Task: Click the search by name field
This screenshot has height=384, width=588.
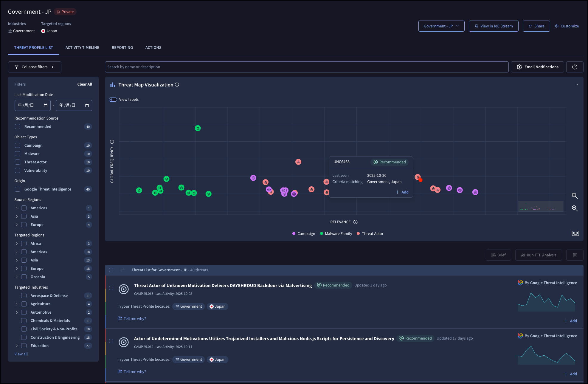Action: click(306, 67)
